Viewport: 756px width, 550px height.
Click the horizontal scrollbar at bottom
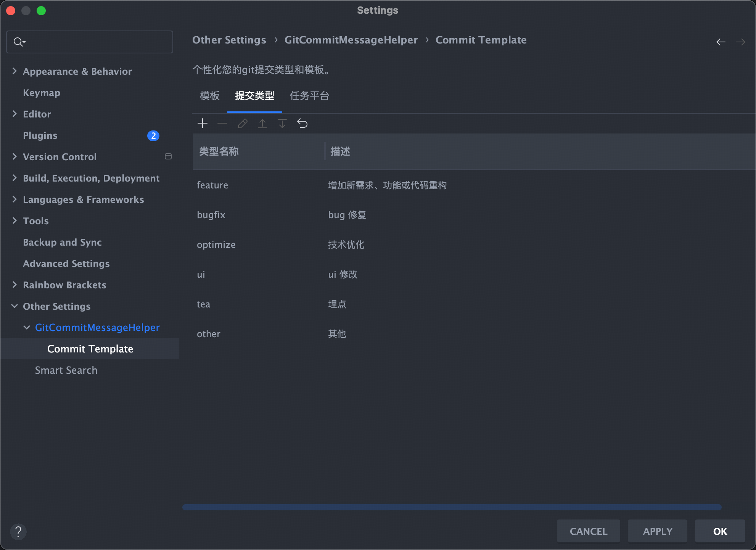click(452, 507)
